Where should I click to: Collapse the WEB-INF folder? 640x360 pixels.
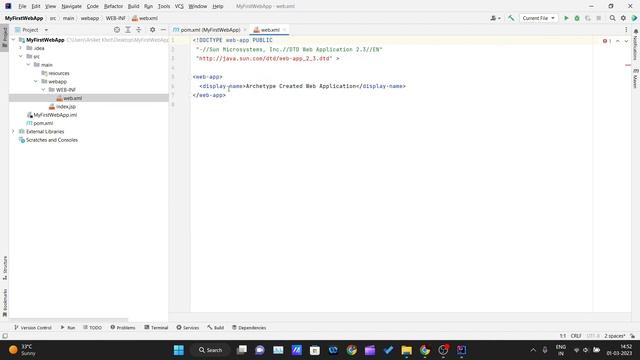[43, 90]
